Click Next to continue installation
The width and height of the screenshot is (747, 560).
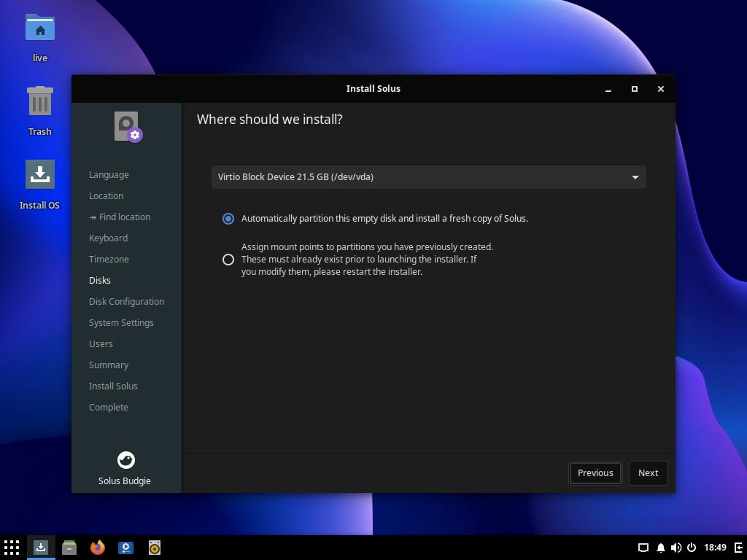[648, 472]
